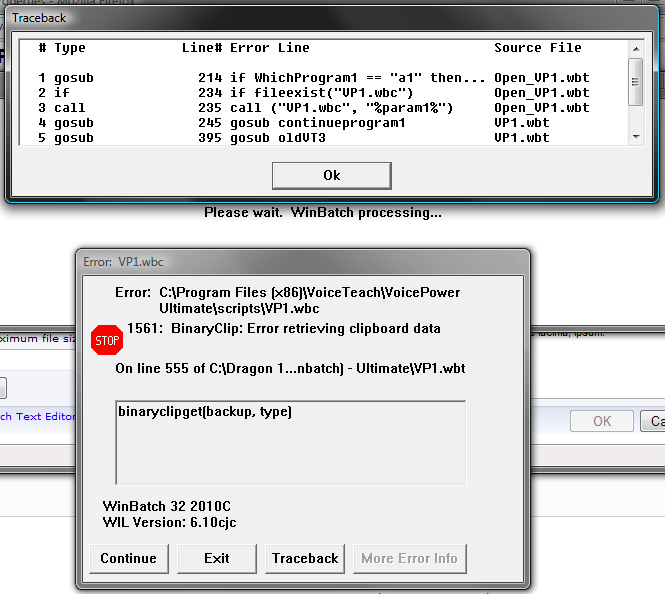Screen dimensions: 665x594
Task: Click the Traceback list scrollbar thumb
Action: (635, 82)
